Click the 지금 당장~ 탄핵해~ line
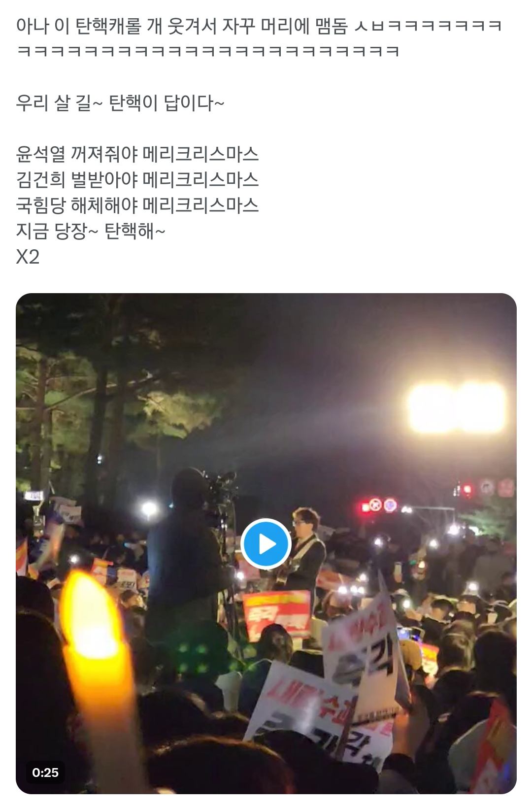The image size is (532, 807). (91, 231)
